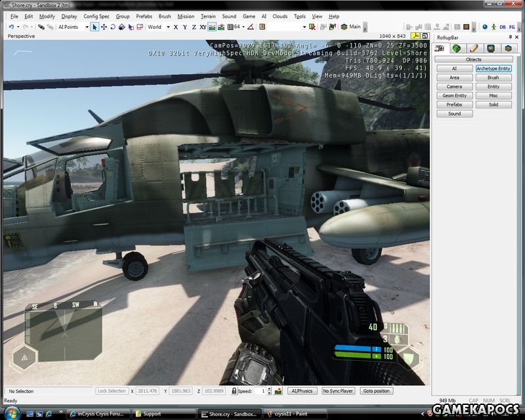Open the DB DataBase view
Screen dimensions: 525x420
pyautogui.click(x=503, y=27)
